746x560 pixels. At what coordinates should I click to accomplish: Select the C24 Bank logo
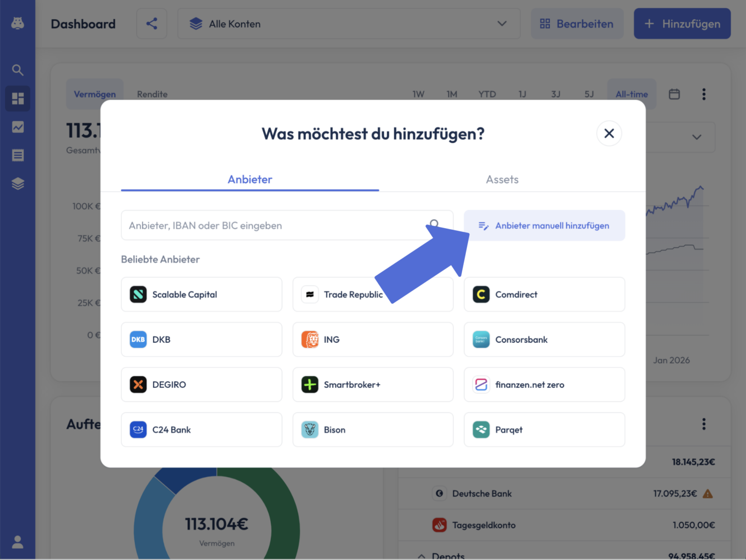coord(138,429)
